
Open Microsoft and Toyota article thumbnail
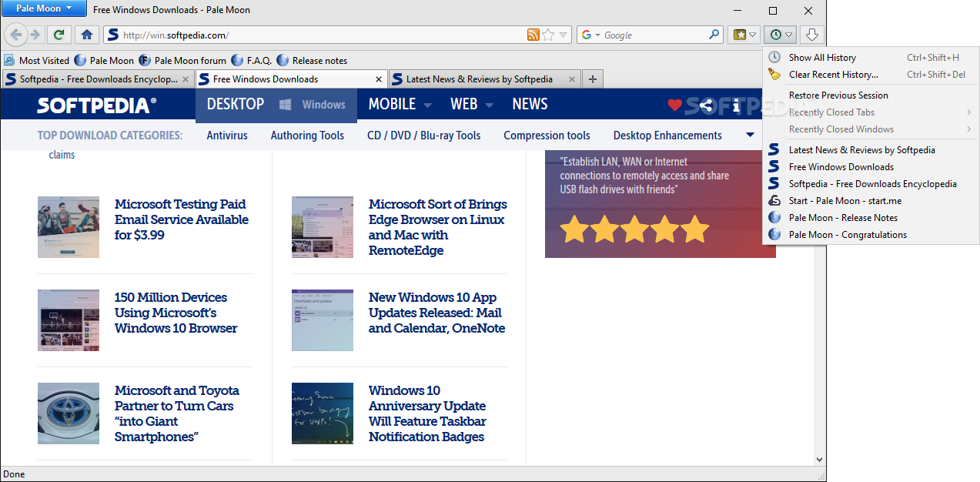[x=69, y=413]
